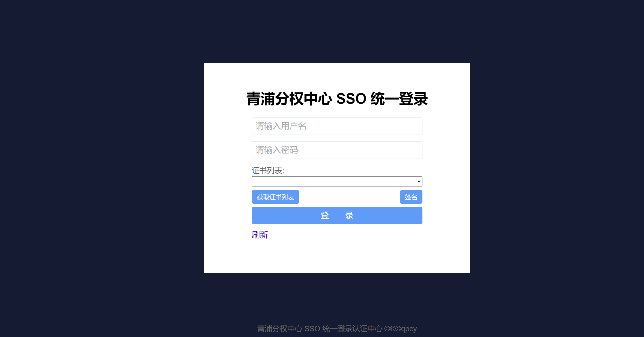This screenshot has height=337, width=644.
Task: Click the 证书列表: label text
Action: [x=268, y=171]
